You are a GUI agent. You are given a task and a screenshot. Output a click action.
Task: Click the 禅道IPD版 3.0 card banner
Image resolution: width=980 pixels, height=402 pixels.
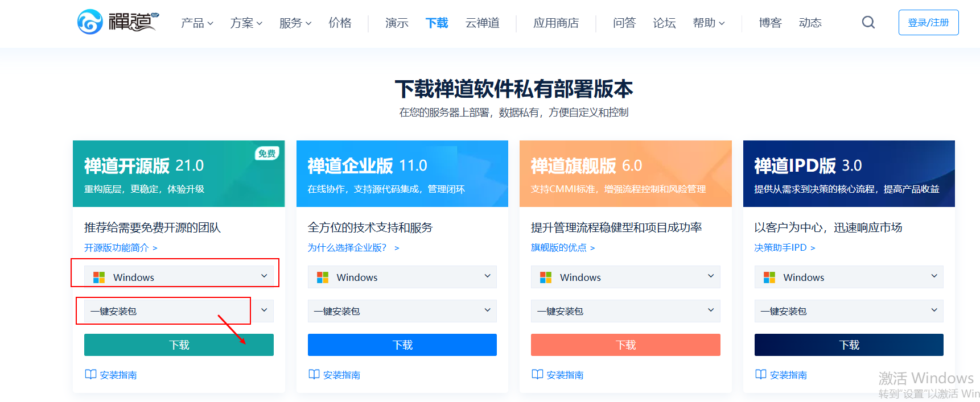pos(849,173)
